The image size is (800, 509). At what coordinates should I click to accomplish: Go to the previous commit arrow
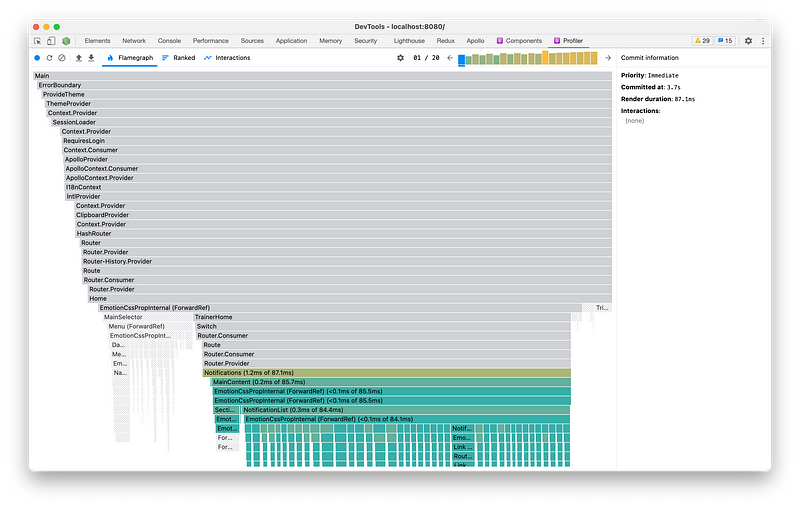coord(450,58)
